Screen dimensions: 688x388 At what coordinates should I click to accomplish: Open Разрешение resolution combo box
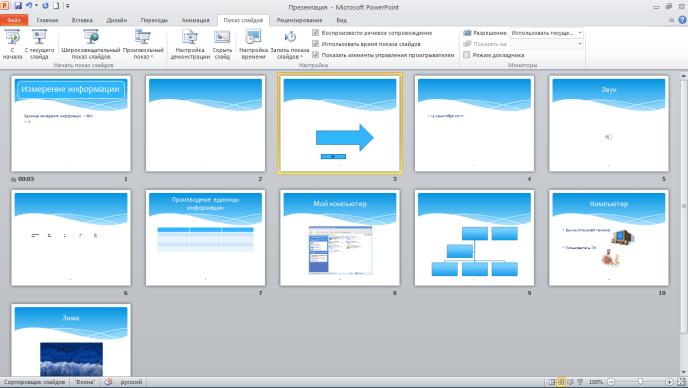546,33
